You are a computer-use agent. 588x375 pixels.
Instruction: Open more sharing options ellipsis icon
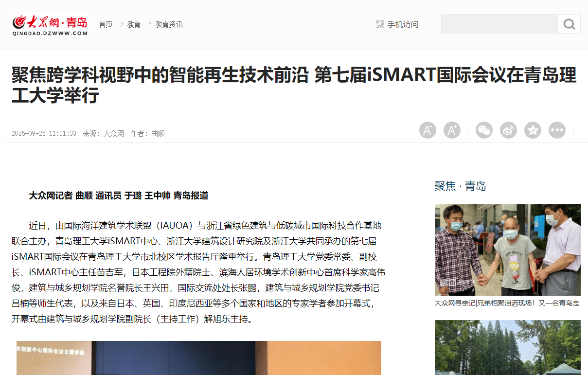point(557,130)
